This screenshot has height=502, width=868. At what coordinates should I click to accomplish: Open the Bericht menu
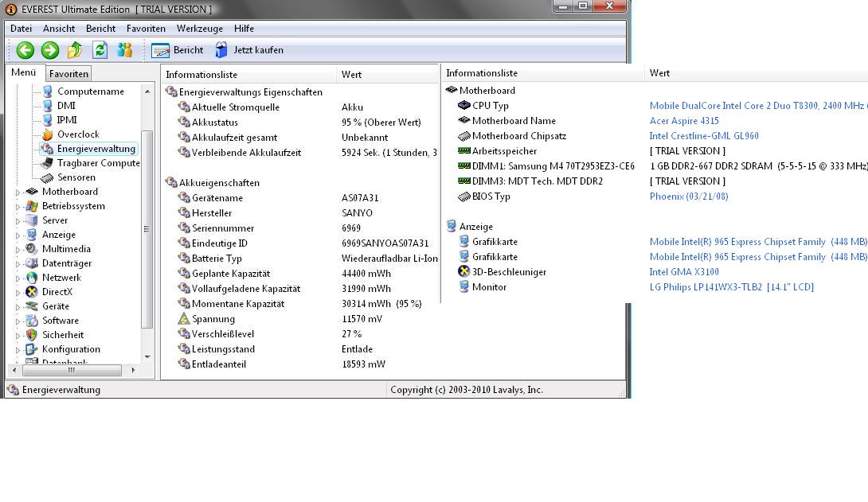[x=100, y=28]
